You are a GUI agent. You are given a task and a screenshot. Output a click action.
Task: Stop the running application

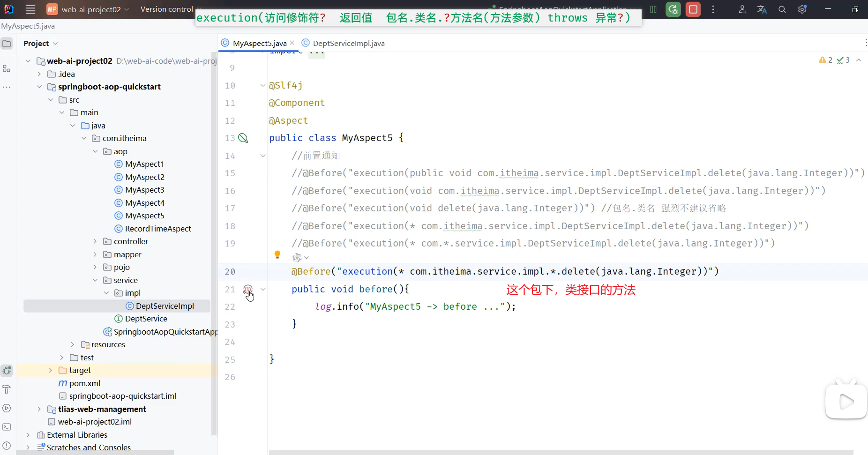pos(693,9)
